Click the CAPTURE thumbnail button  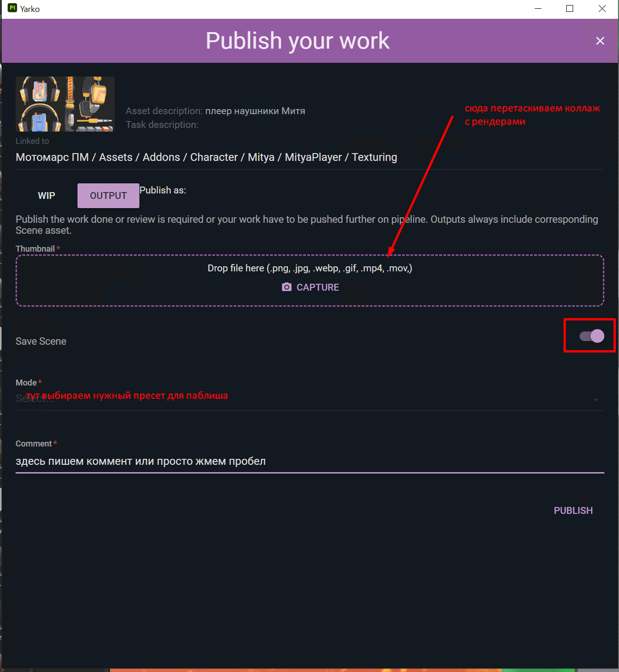coord(310,287)
